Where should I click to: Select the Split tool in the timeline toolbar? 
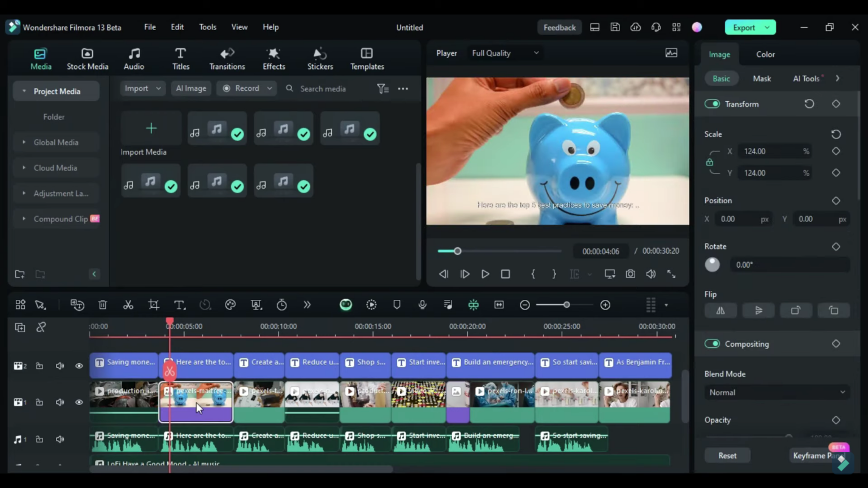click(128, 304)
